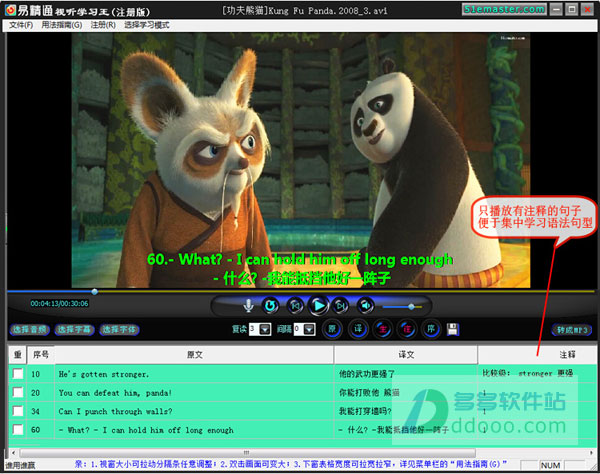
Task: Click the horizontal scrollbar thumb
Action: [x=248, y=453]
